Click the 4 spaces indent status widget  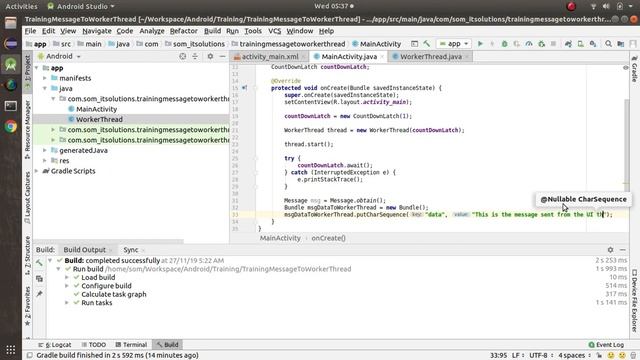pos(574,356)
